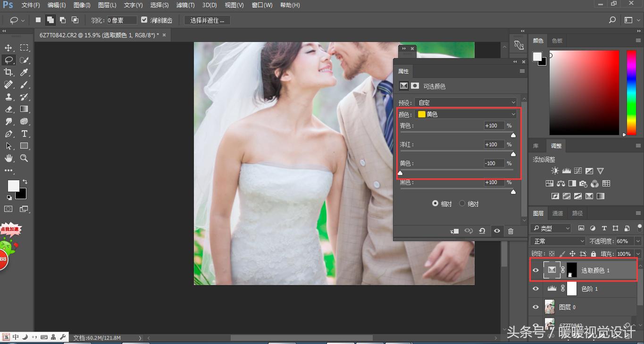The width and height of the screenshot is (644, 344).
Task: Open the 预设 dropdown showing 自定
Action: pos(466,102)
